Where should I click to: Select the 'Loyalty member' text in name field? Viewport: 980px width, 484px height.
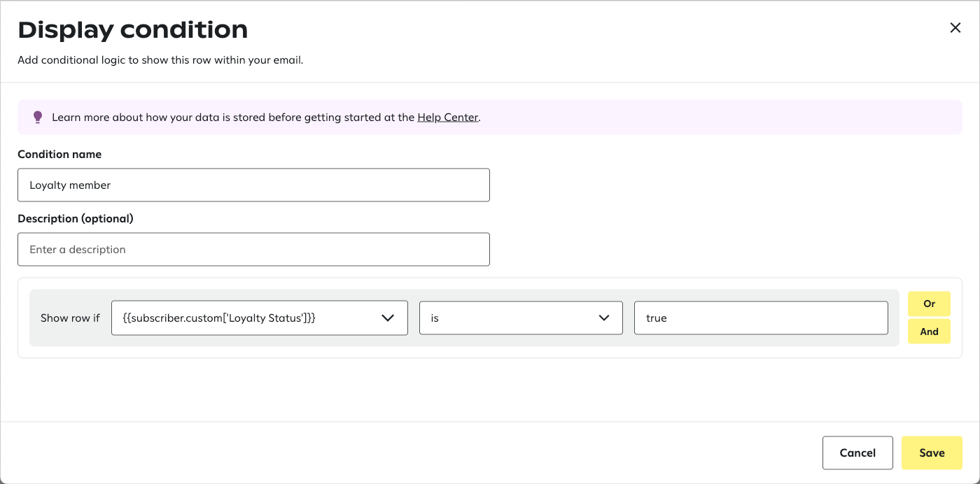69,185
